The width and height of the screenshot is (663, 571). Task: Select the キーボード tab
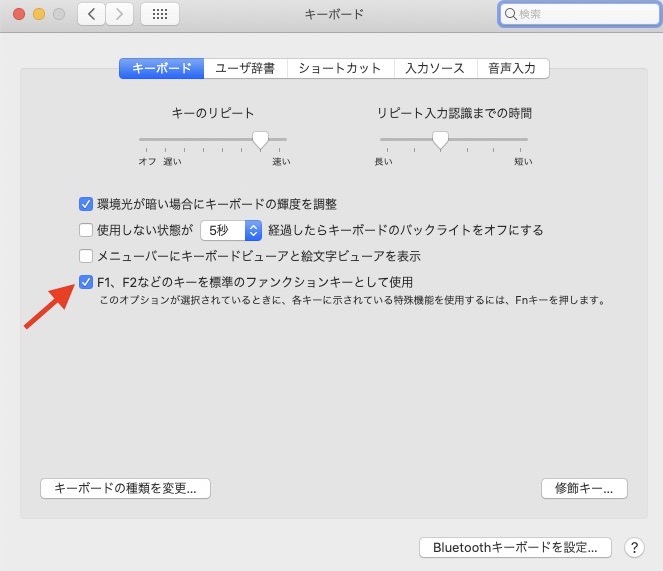coord(162,68)
